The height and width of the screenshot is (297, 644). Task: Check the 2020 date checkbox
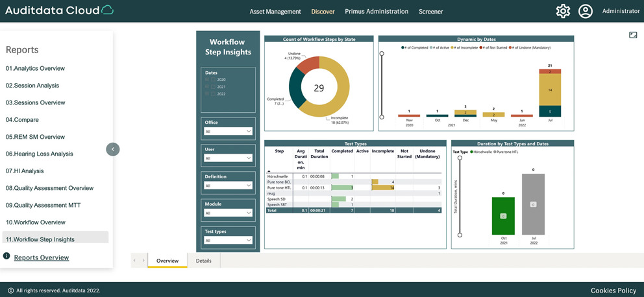(213, 80)
